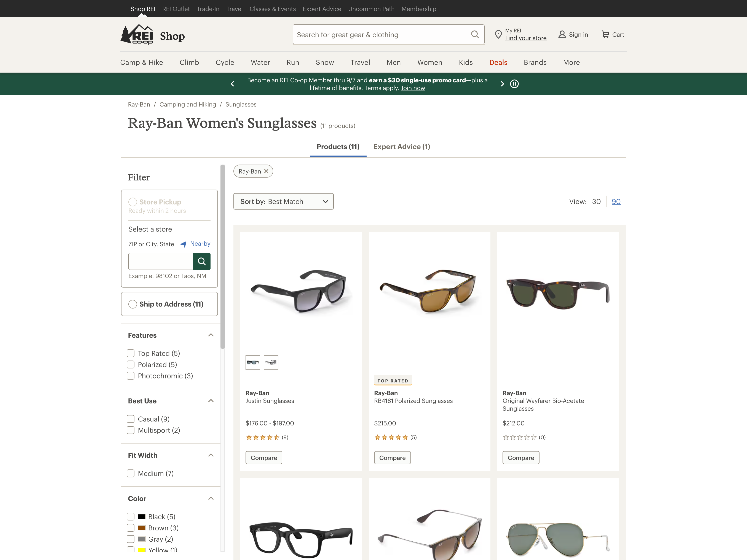The height and width of the screenshot is (560, 747).
Task: Open the Climb menu
Action: point(189,62)
